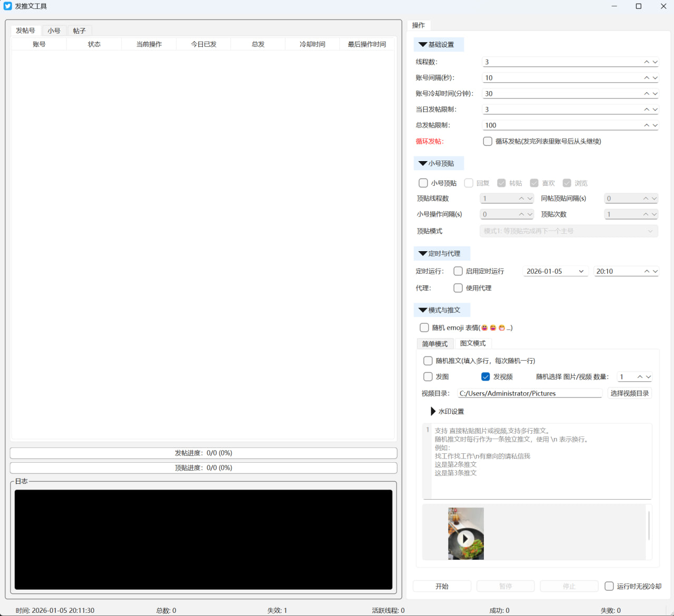Image resolution: width=674 pixels, height=616 pixels.
Task: Click the Twitter app icon in title bar
Action: tap(7, 6)
